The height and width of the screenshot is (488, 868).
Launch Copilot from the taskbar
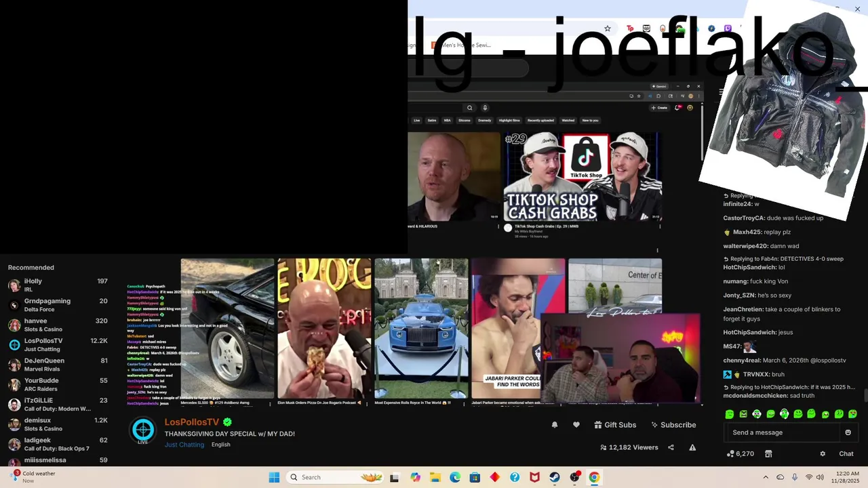point(415,477)
